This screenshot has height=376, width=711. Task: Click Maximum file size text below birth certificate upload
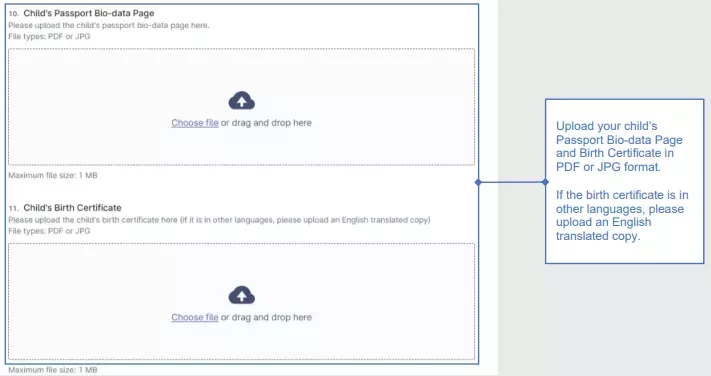[53, 370]
